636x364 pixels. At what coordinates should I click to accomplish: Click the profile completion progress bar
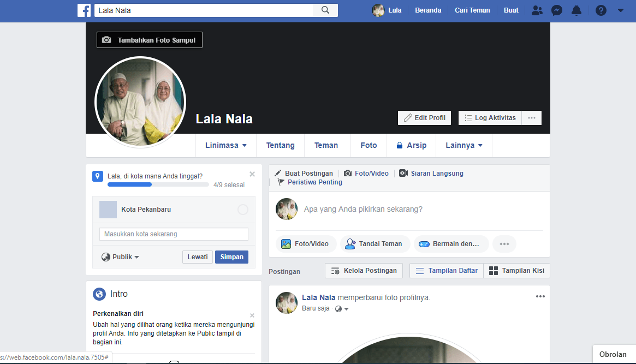click(158, 185)
